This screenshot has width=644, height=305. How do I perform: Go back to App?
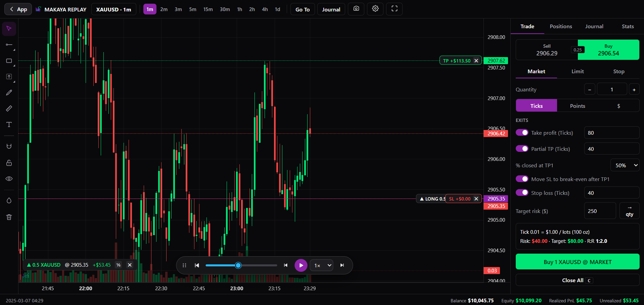18,9
